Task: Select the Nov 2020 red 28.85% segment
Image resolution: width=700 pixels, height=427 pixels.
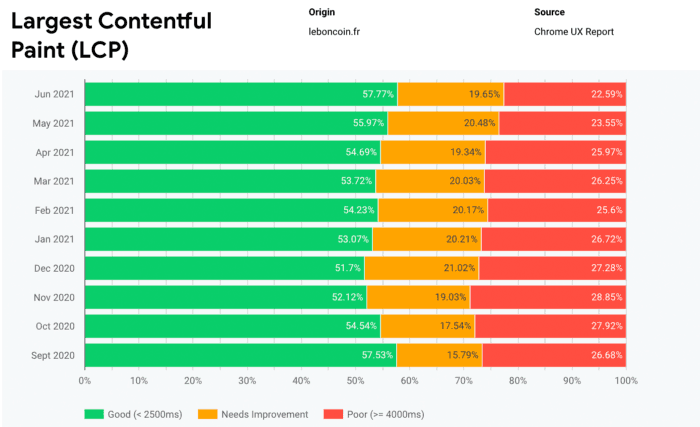Action: [548, 297]
